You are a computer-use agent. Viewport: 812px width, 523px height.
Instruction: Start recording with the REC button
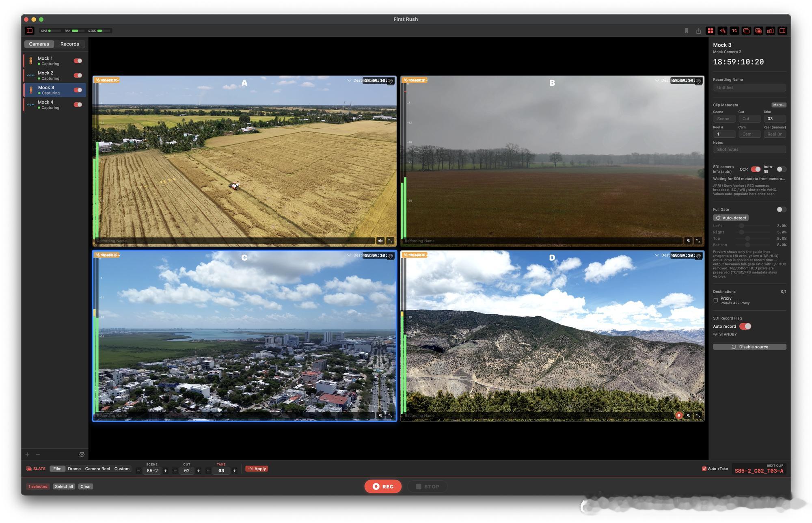[x=383, y=486]
